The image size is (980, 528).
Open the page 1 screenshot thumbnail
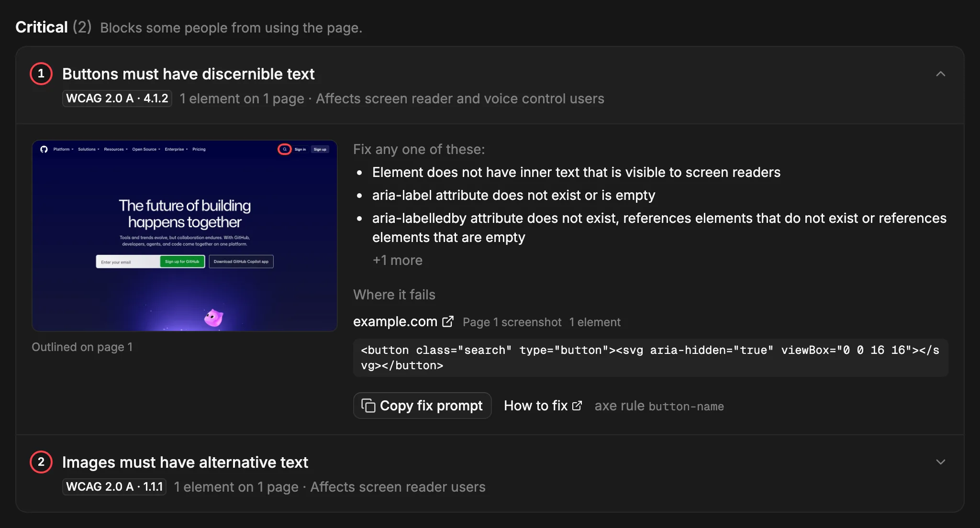[185, 235]
